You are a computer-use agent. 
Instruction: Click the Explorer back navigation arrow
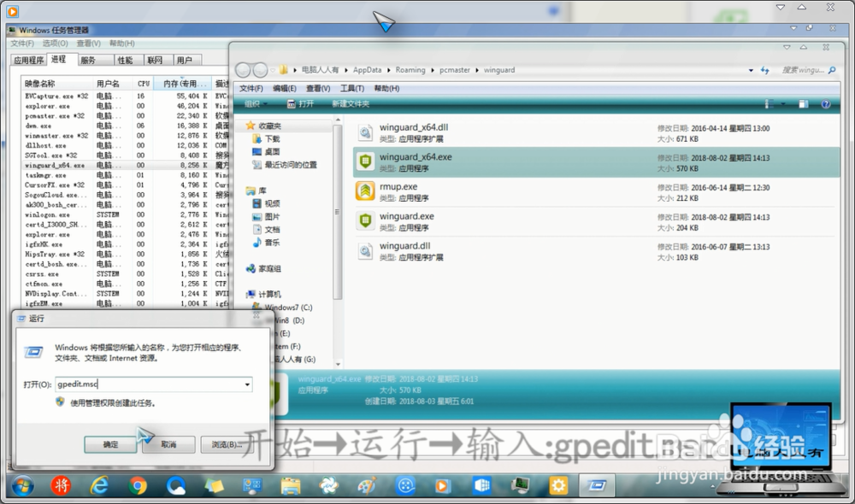[243, 70]
